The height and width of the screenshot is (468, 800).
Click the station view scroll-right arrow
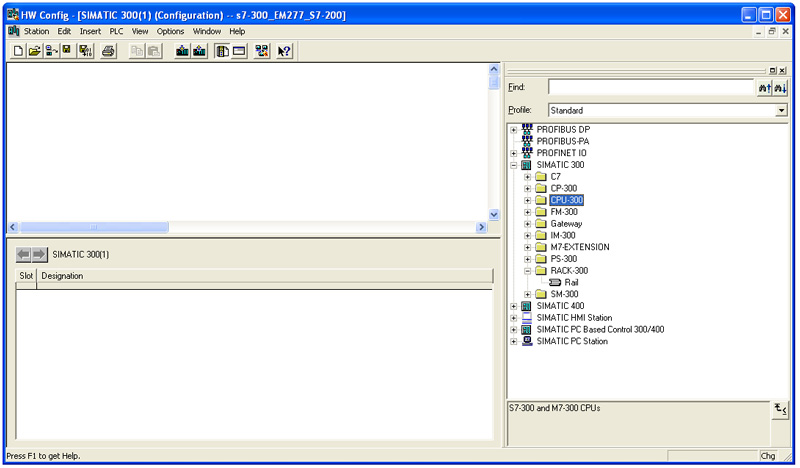coord(481,227)
